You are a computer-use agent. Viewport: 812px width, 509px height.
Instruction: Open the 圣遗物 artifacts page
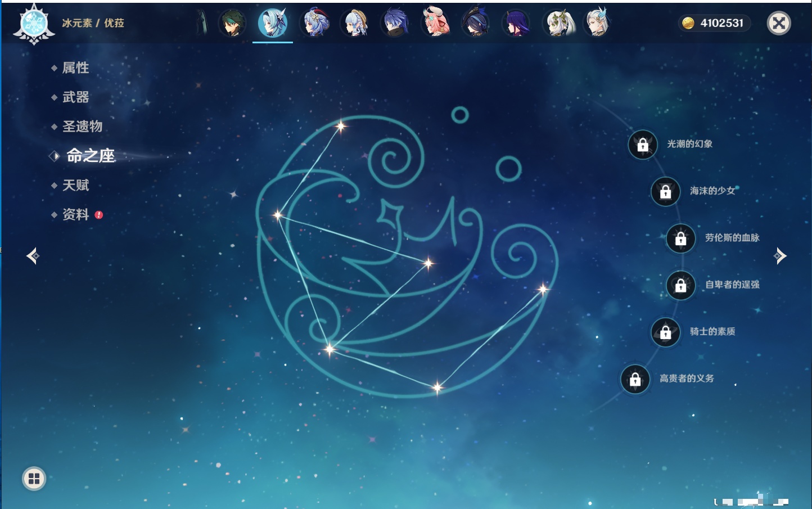[x=82, y=127]
